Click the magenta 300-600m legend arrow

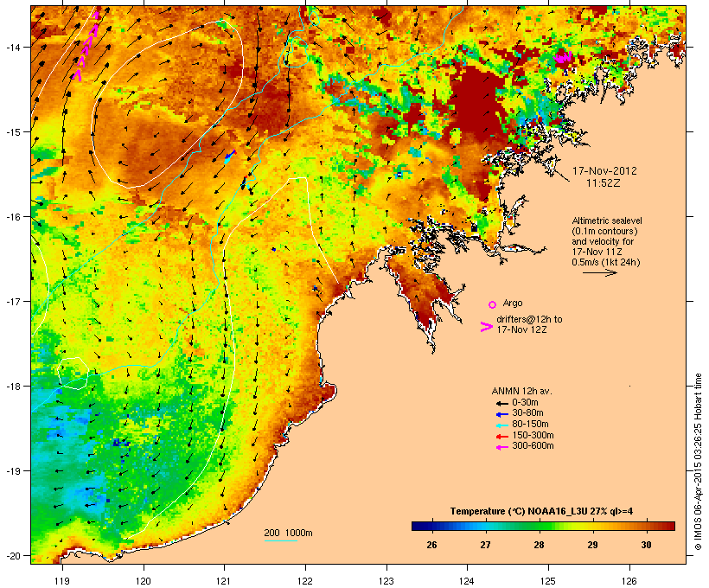(502, 447)
